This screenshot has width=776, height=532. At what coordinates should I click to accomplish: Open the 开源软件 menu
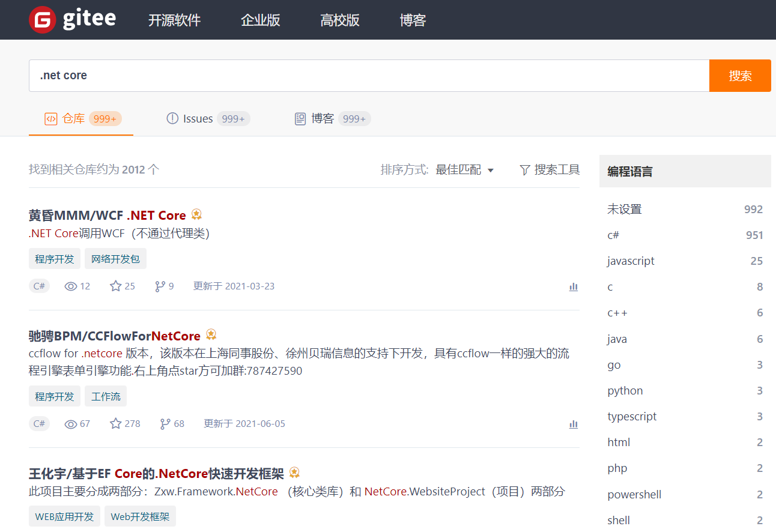[x=175, y=20]
